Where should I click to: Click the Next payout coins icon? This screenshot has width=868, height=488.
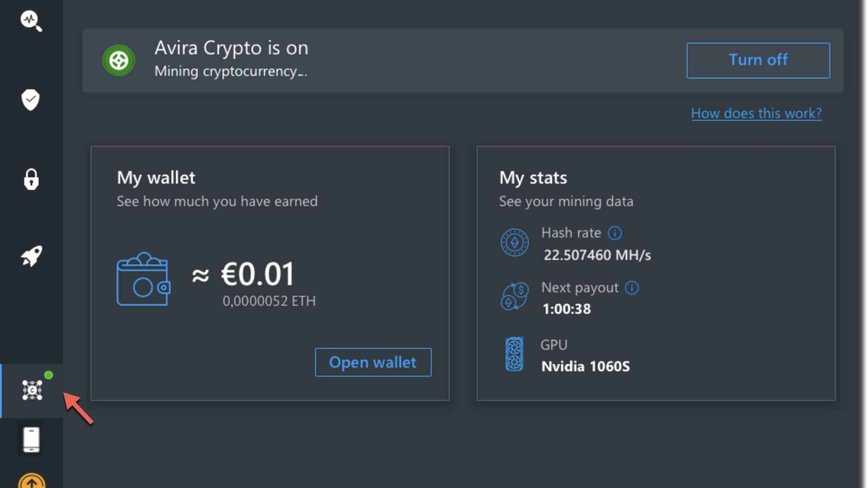(514, 296)
